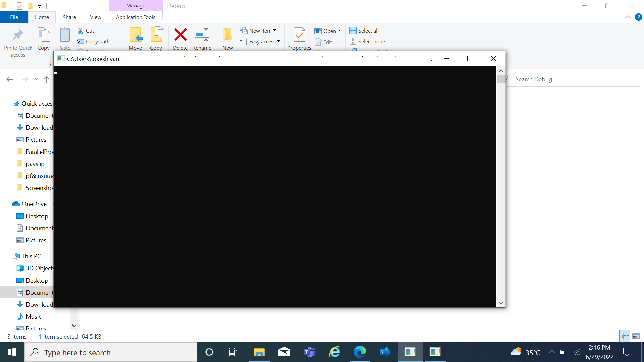This screenshot has height=362, width=644.
Task: Open Microsoft Edge from the taskbar
Action: pos(360,352)
